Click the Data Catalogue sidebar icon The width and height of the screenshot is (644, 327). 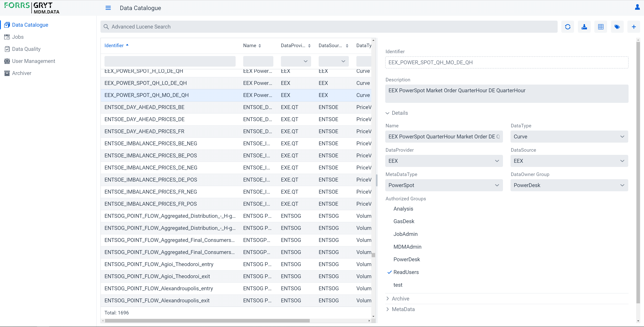(x=7, y=25)
